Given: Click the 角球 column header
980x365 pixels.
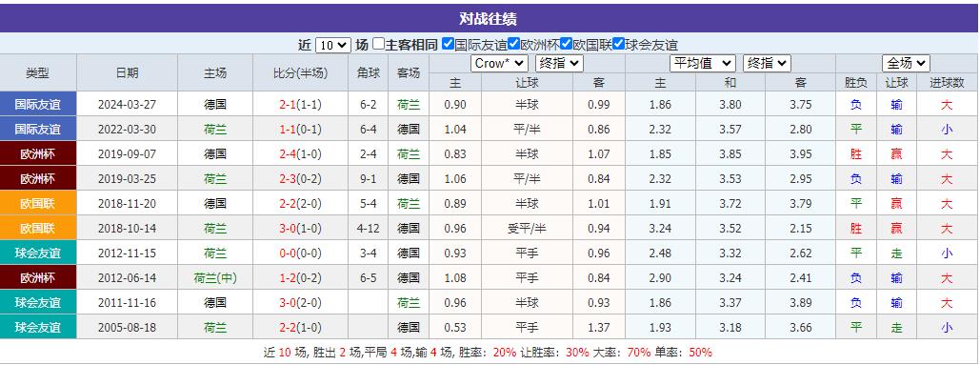Looking at the screenshot, I should (369, 72).
